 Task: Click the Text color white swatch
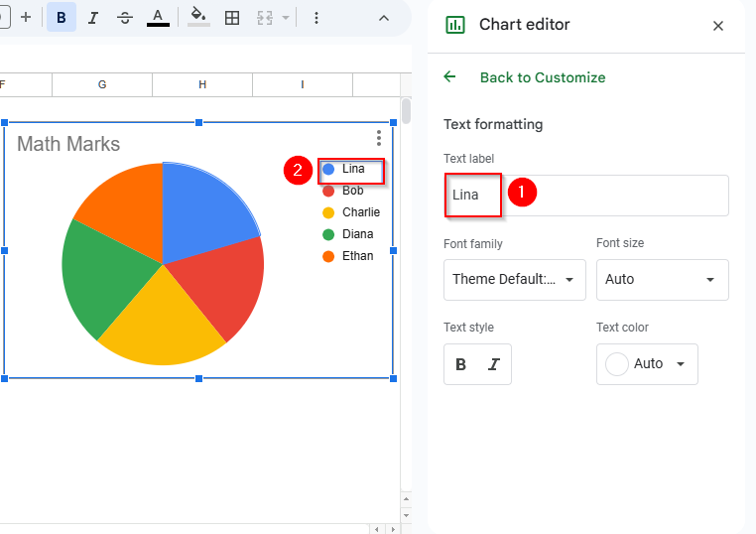coord(617,363)
